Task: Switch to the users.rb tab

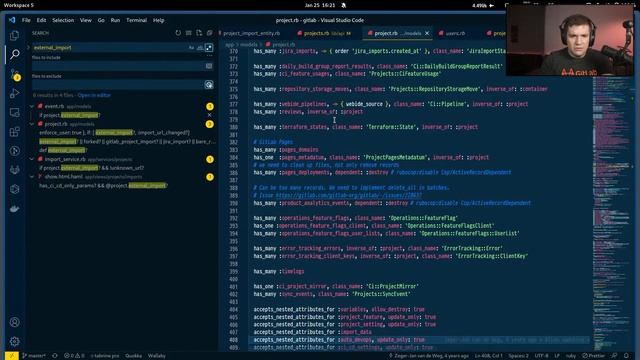Action: pos(455,33)
